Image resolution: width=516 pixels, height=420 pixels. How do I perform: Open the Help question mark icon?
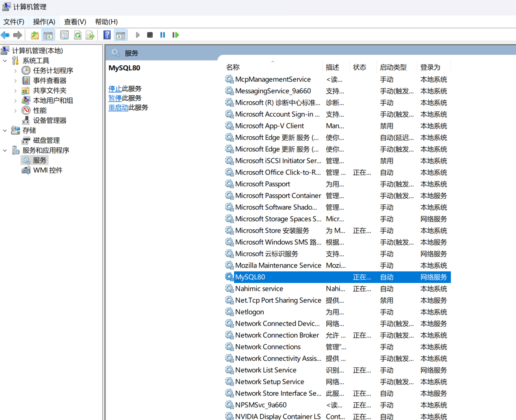[107, 35]
